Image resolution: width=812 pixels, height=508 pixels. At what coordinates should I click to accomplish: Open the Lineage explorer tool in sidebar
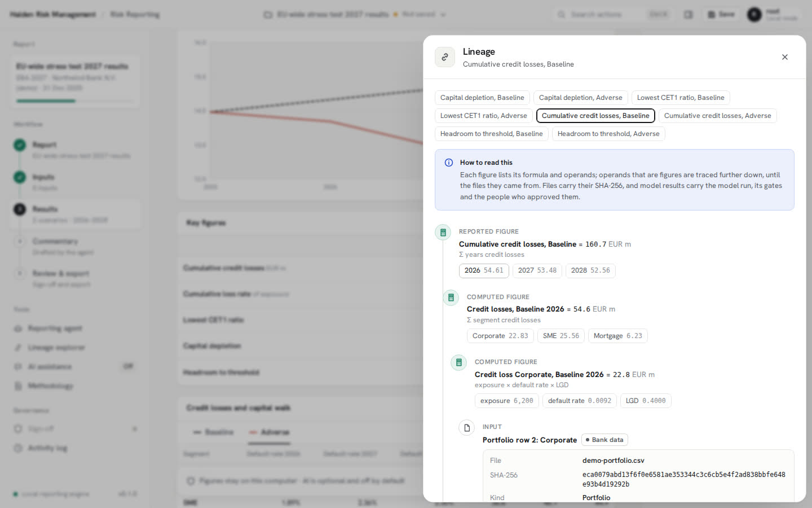74,348
